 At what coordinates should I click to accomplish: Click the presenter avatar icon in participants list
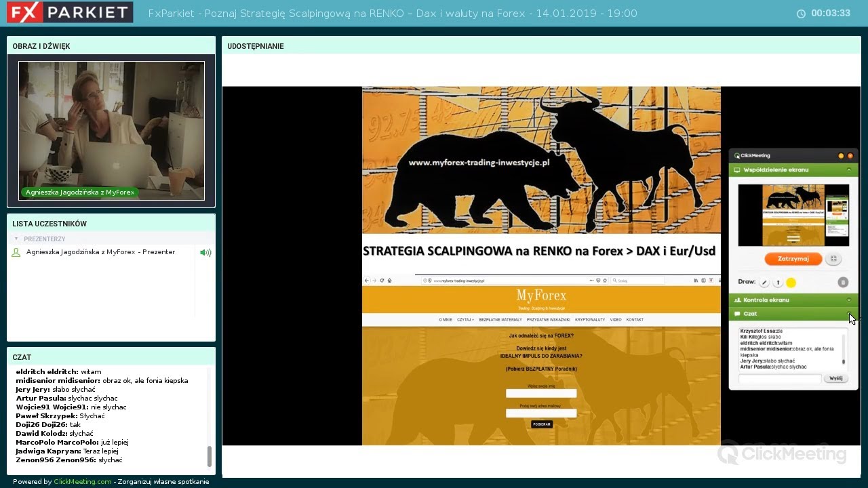tap(16, 252)
